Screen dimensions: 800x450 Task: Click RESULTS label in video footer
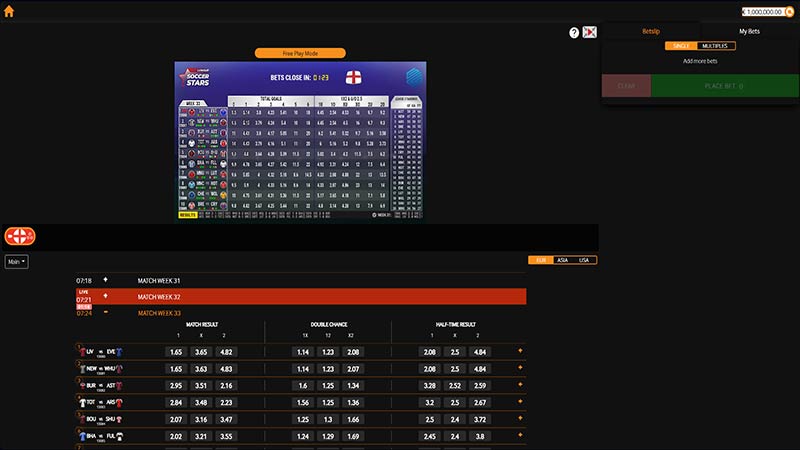187,215
